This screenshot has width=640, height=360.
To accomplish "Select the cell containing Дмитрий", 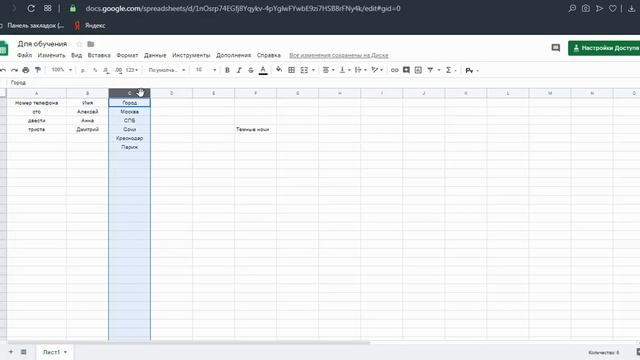I will (x=87, y=129).
